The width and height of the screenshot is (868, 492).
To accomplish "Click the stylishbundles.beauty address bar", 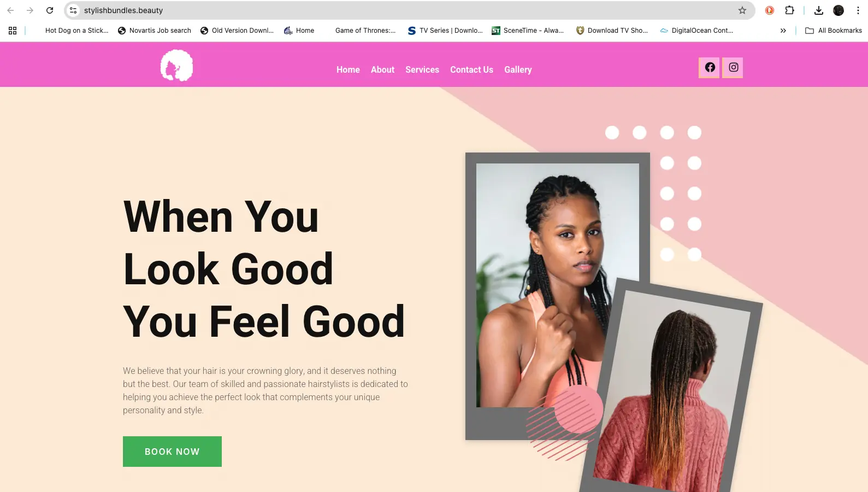I will (404, 10).
